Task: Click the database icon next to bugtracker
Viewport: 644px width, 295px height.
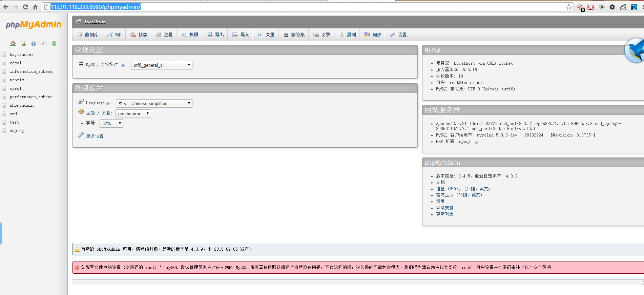Action: pos(4,55)
